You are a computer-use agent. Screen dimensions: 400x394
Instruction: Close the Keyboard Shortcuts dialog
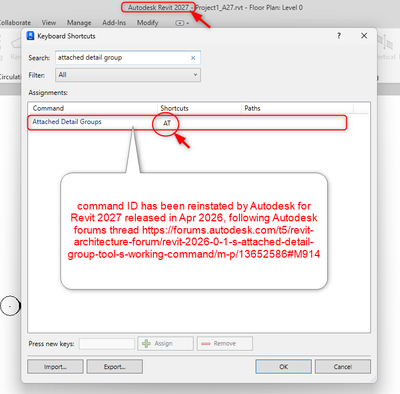pos(364,36)
